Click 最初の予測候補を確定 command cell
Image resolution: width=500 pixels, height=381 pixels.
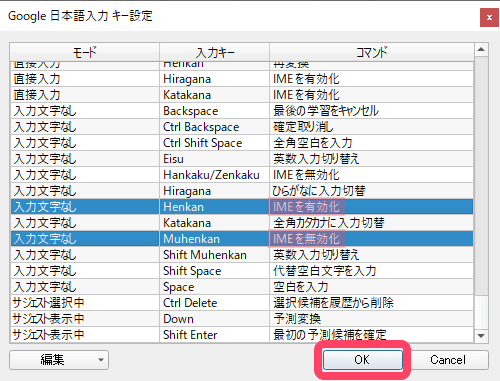pos(371,335)
